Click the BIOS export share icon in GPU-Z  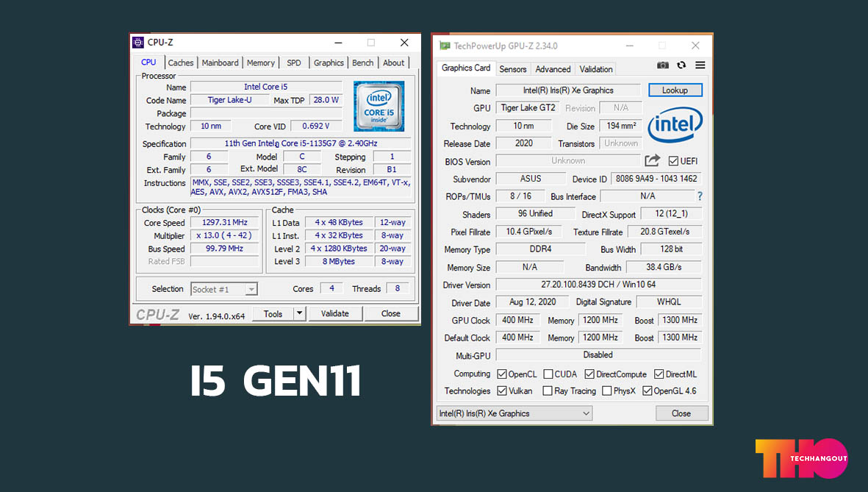point(653,160)
